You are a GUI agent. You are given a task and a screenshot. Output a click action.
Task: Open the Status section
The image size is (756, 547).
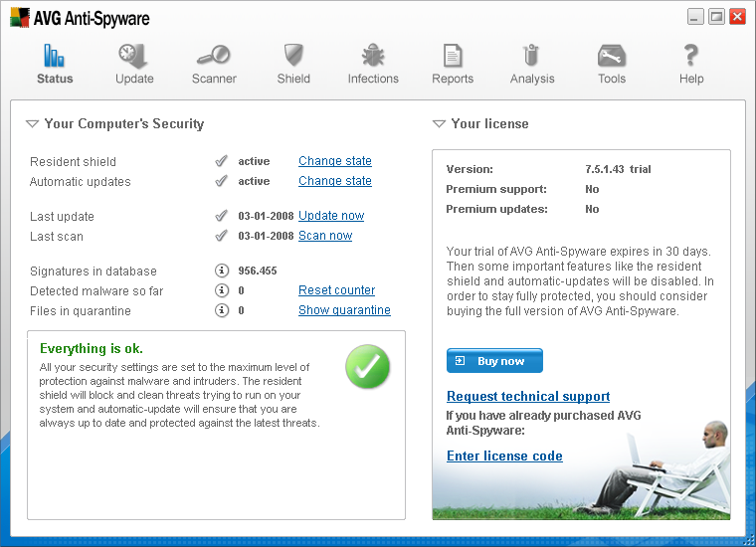click(x=55, y=64)
